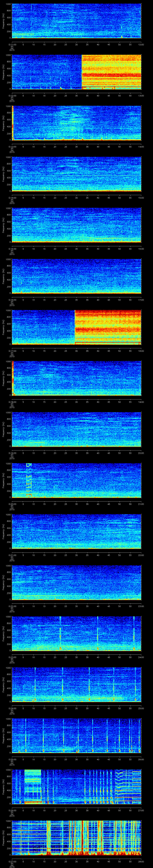
Task: Select the 13:00 end-time axis label
Action: [141, 95]
